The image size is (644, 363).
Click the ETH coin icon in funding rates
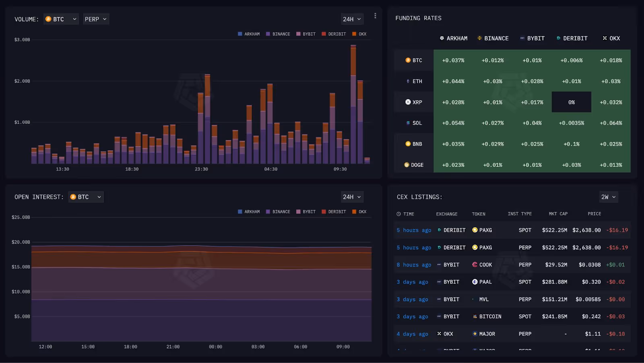408,81
